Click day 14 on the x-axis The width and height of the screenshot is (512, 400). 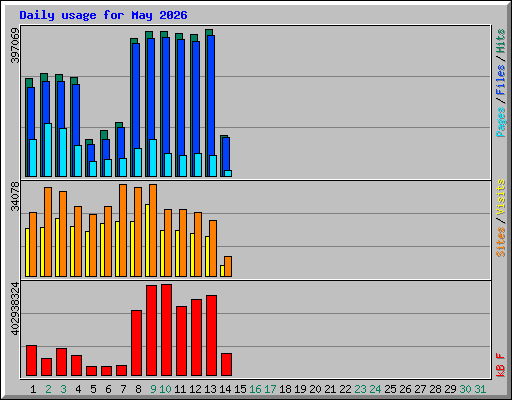point(225,389)
